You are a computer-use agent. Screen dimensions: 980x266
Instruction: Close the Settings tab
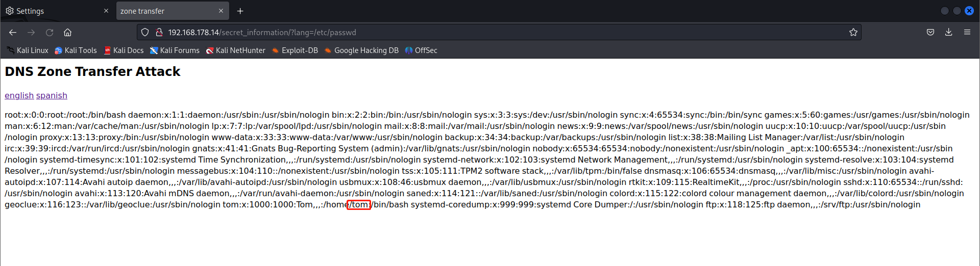pyautogui.click(x=106, y=11)
